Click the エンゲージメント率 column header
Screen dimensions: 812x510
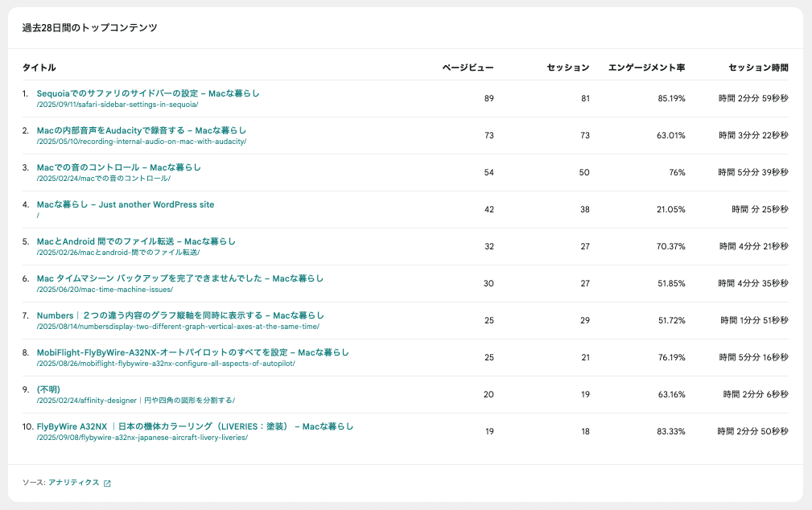pyautogui.click(x=646, y=68)
